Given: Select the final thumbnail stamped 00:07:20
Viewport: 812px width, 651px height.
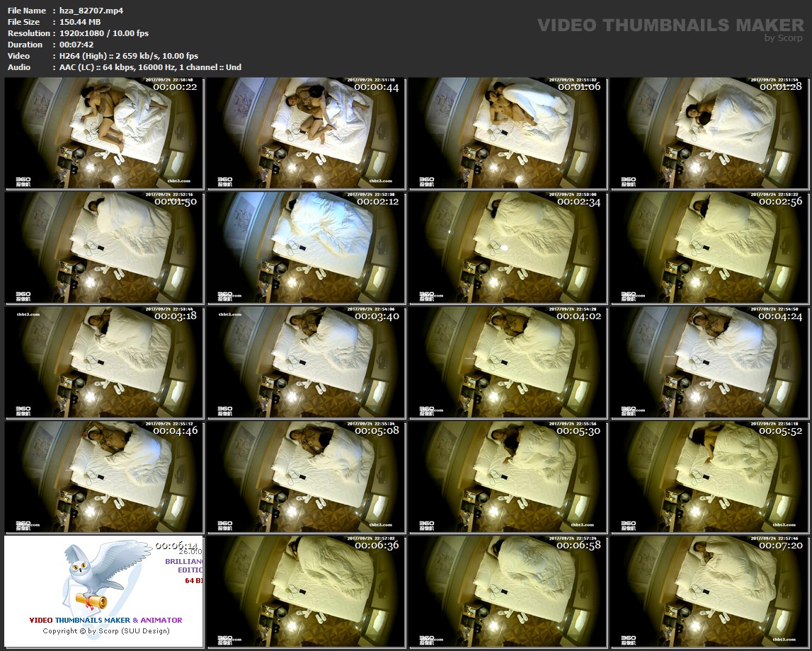Looking at the screenshot, I should pyautogui.click(x=710, y=592).
